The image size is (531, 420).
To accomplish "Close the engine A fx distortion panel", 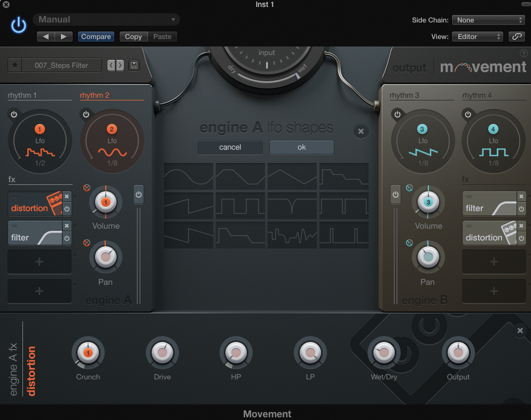I will point(520,330).
